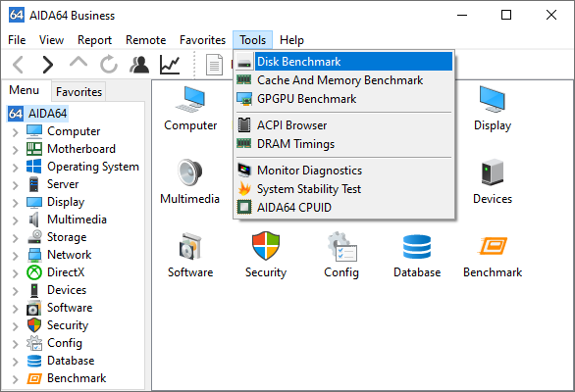Select Software in the sidebar tree
Image resolution: width=575 pixels, height=392 pixels.
coord(60,308)
